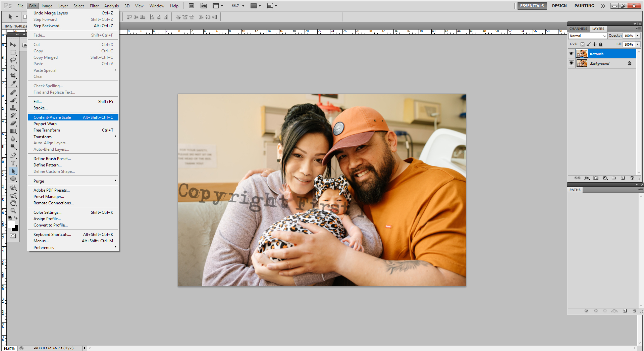
Task: Click the DESIGN workspace button
Action: 559,6
